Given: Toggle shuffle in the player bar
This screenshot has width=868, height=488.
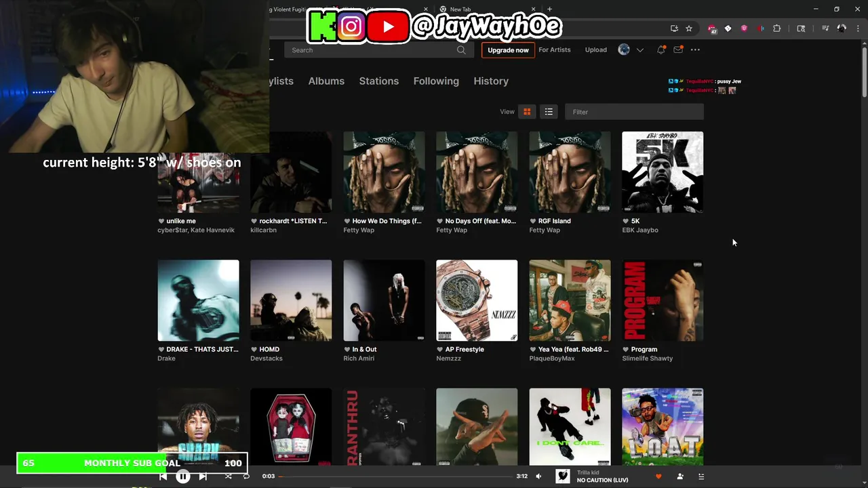Looking at the screenshot, I should click(x=229, y=476).
